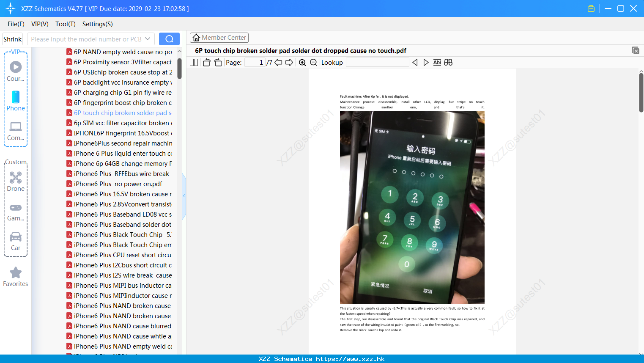Open 'IPHONE6P fingerprint 16.5Vboost' file
This screenshot has width=644, height=363.
[x=119, y=133]
